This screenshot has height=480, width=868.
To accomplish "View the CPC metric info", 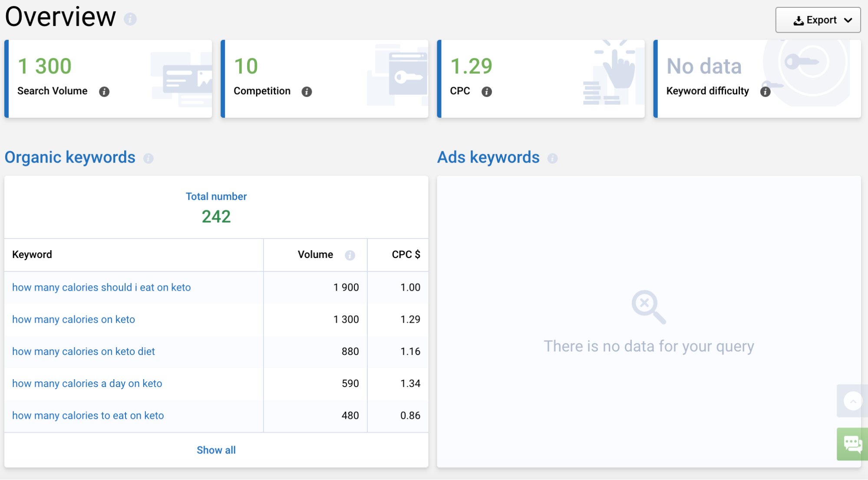I will [487, 91].
